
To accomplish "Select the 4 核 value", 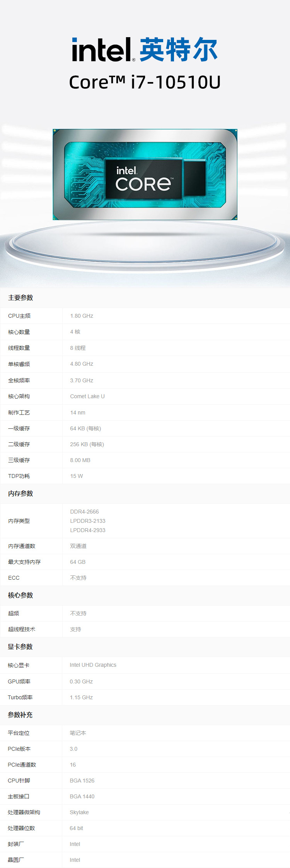I will (x=75, y=332).
